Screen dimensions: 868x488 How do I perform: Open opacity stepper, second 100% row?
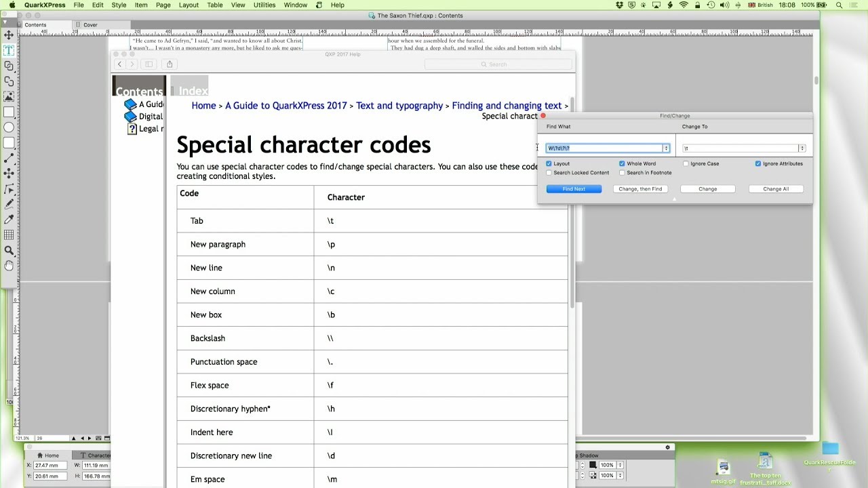pos(620,475)
